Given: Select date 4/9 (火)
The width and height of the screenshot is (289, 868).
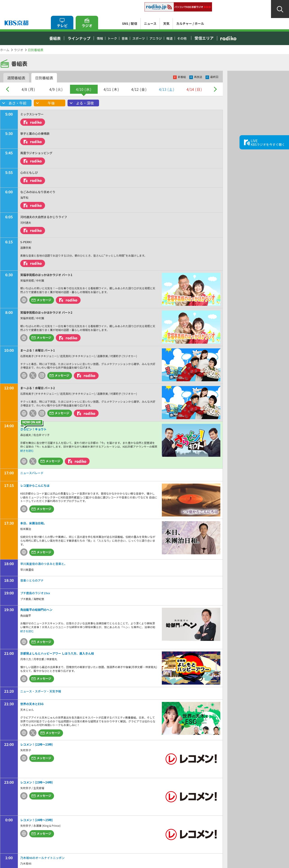Looking at the screenshot, I should (56, 89).
